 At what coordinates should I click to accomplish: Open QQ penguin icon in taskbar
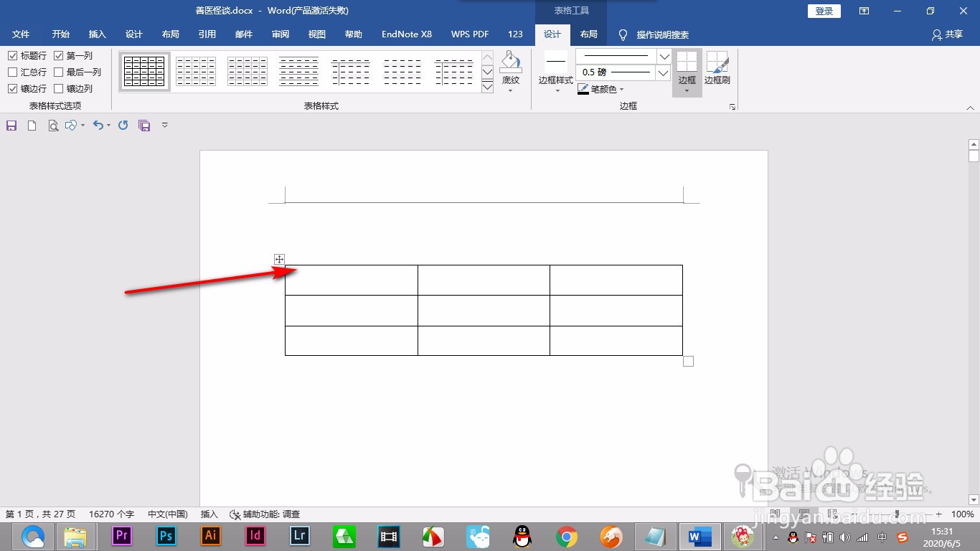(x=522, y=536)
